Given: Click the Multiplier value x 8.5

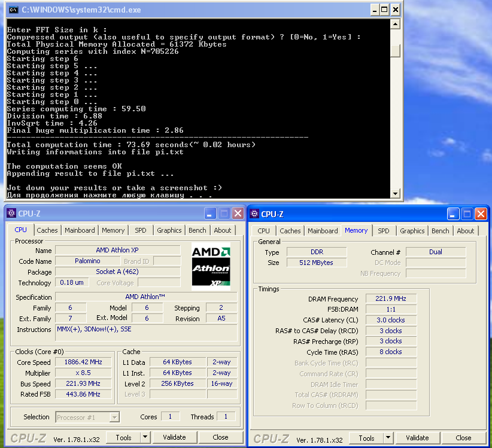Looking at the screenshot, I should click(x=83, y=373).
